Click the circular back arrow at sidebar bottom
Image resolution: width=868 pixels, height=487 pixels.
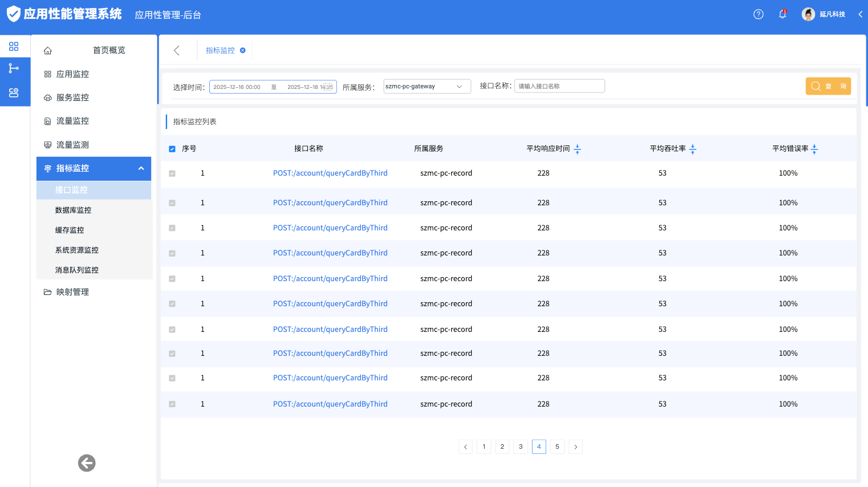(x=87, y=463)
